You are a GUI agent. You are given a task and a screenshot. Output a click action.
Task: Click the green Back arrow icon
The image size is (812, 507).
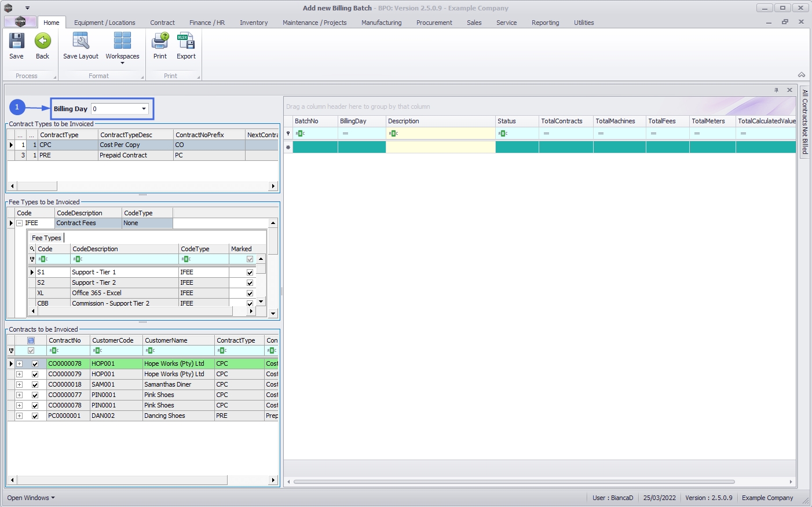point(42,42)
